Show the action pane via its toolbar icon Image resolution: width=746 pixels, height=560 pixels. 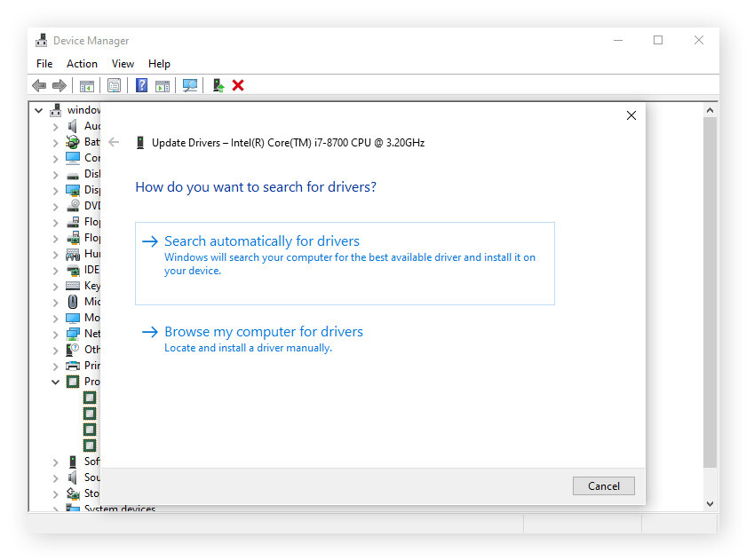tap(163, 84)
